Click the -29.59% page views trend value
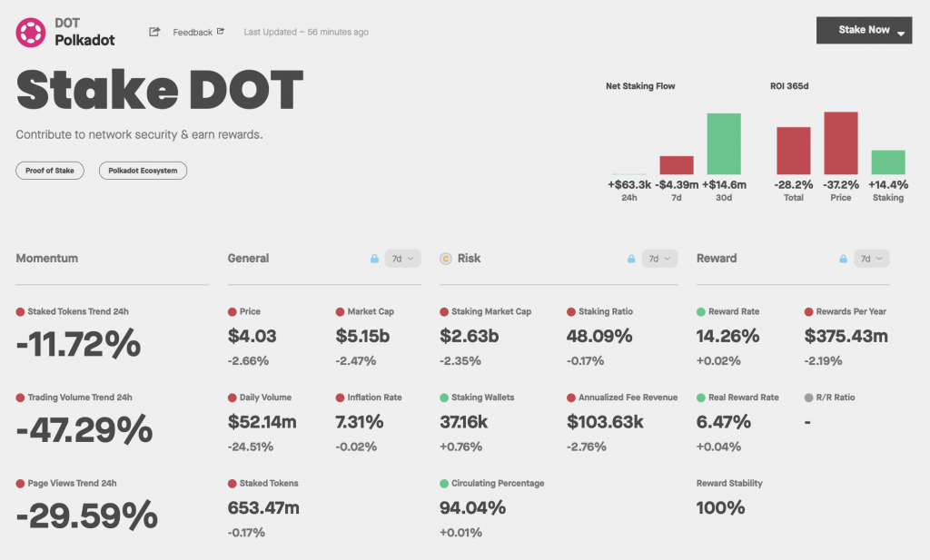This screenshot has width=930, height=560. (86, 516)
